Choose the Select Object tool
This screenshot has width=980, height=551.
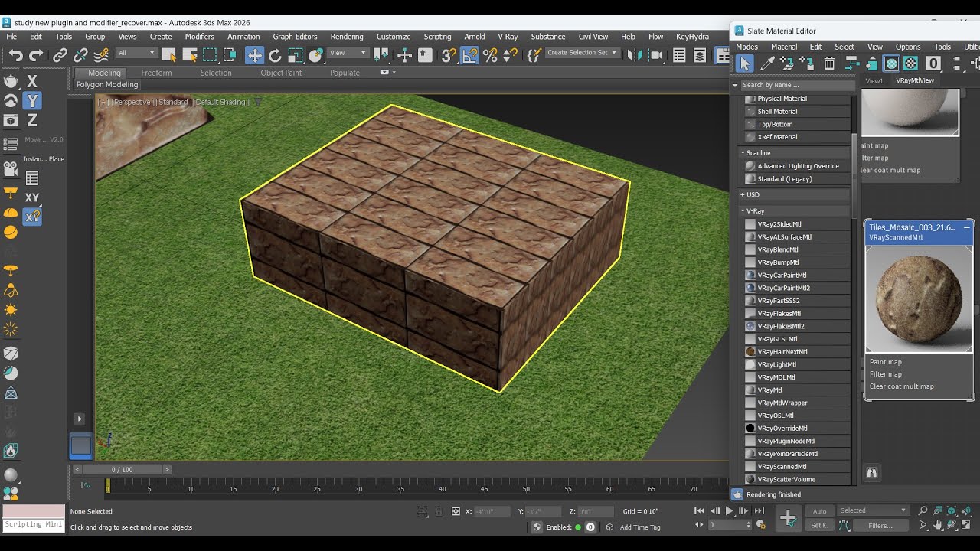tap(169, 55)
